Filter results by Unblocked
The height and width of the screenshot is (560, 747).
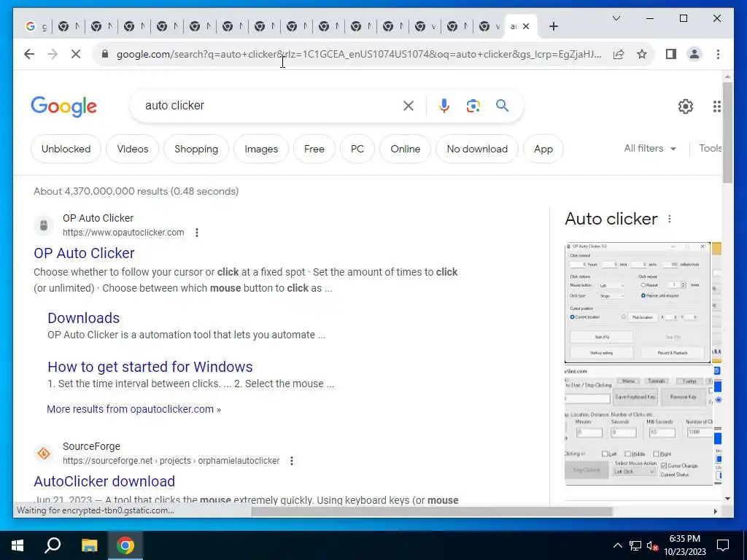click(66, 149)
